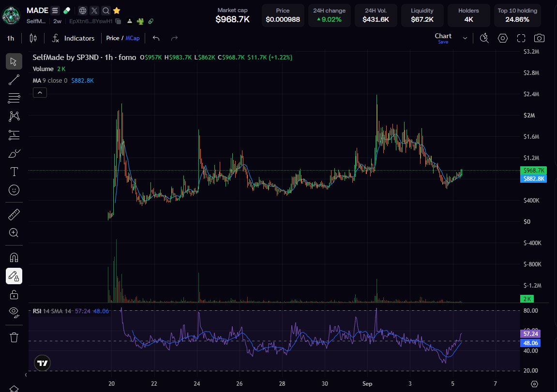
Task: Open the token website globe icon
Action: click(x=83, y=10)
